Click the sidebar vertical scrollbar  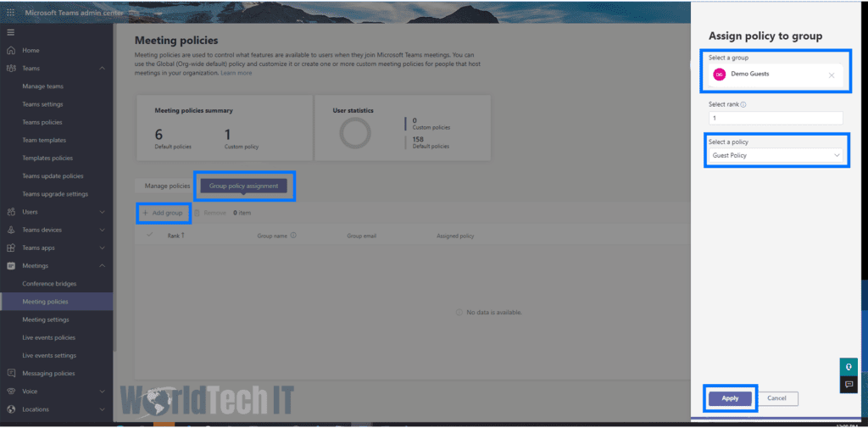coord(114,188)
